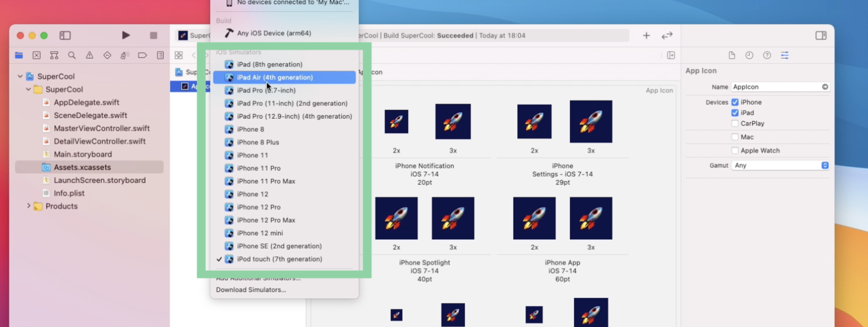
Task: Open DetailViewController.swift file
Action: [x=99, y=141]
